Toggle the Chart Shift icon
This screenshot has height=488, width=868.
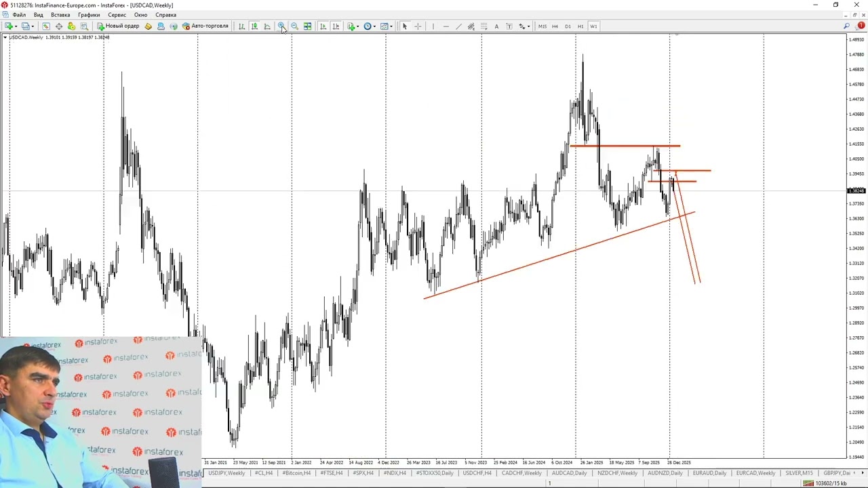336,26
